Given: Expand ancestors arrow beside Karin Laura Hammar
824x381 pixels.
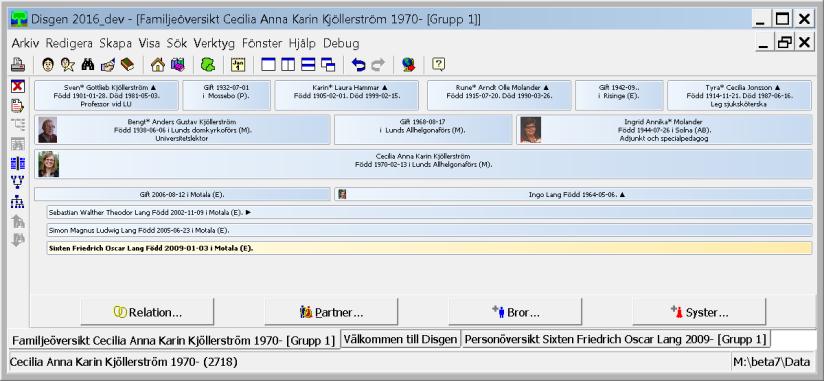Looking at the screenshot, I should pyautogui.click(x=385, y=88).
